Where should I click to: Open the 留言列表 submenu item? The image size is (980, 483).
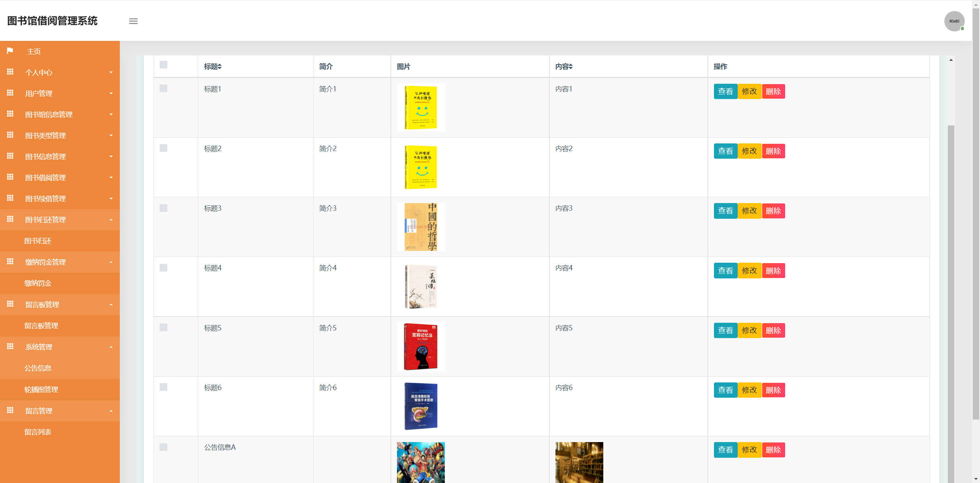coord(38,432)
